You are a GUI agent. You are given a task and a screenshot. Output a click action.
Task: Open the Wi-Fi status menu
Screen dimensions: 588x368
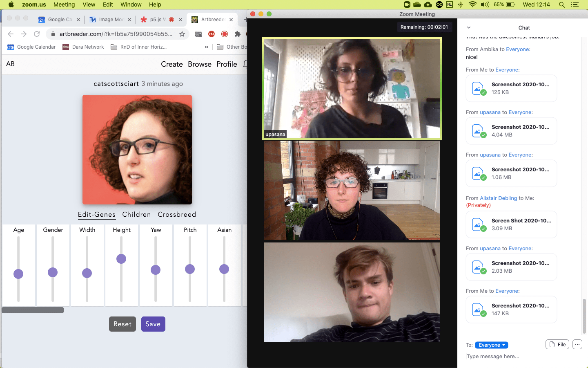[472, 4]
